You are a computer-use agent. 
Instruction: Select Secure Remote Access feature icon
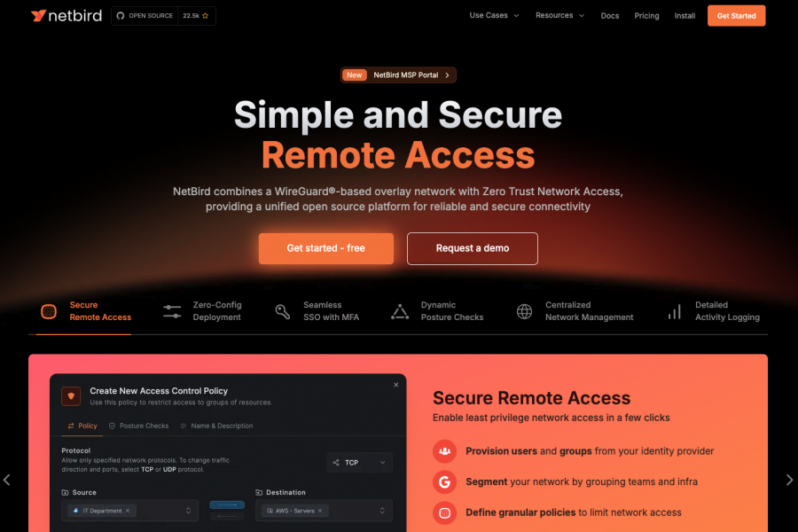(49, 311)
